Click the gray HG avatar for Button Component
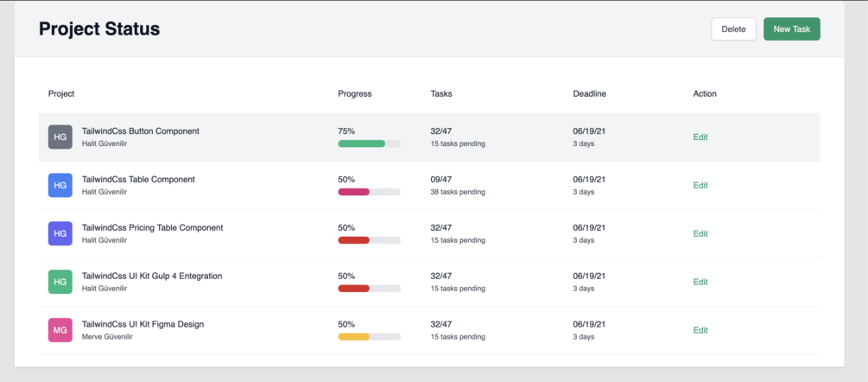Image resolution: width=868 pixels, height=382 pixels. pos(60,137)
